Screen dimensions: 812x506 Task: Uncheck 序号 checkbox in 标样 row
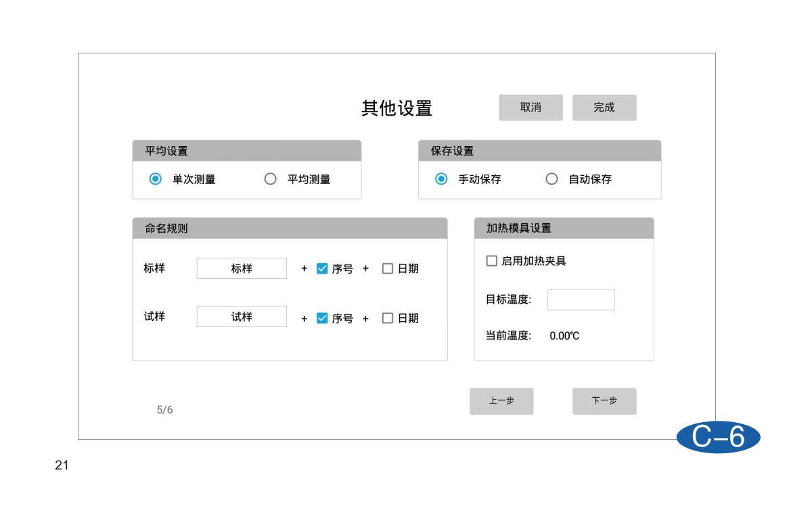[322, 269]
